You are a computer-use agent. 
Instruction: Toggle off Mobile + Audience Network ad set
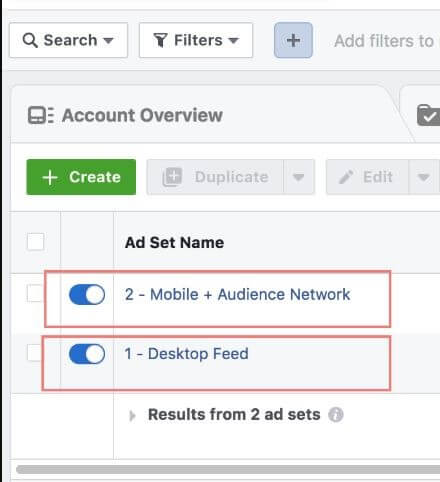coord(87,295)
